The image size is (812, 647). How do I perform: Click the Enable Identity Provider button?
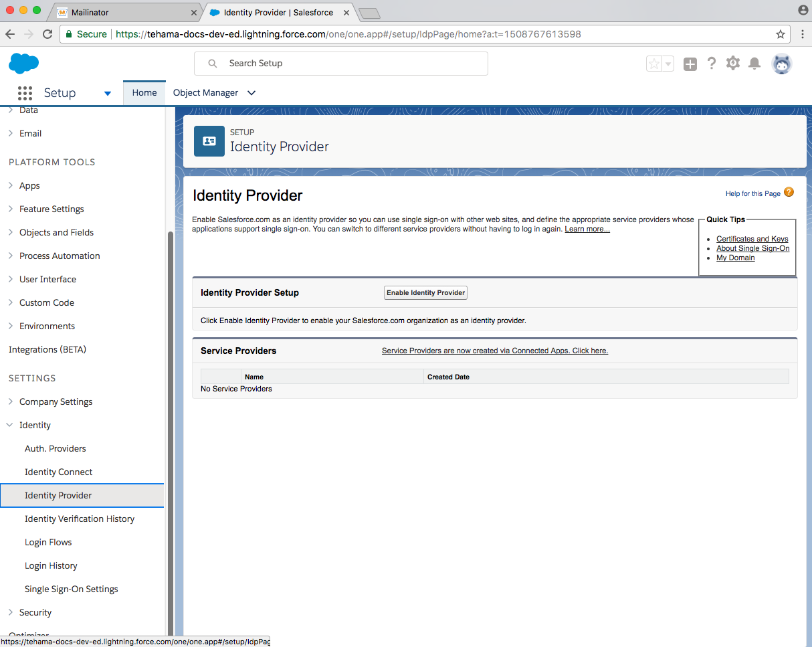(x=425, y=293)
